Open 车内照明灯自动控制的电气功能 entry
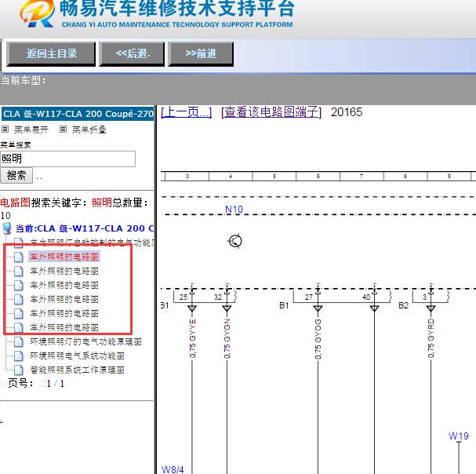Image resolution: width=476 pixels, height=474 pixels. click(x=93, y=242)
